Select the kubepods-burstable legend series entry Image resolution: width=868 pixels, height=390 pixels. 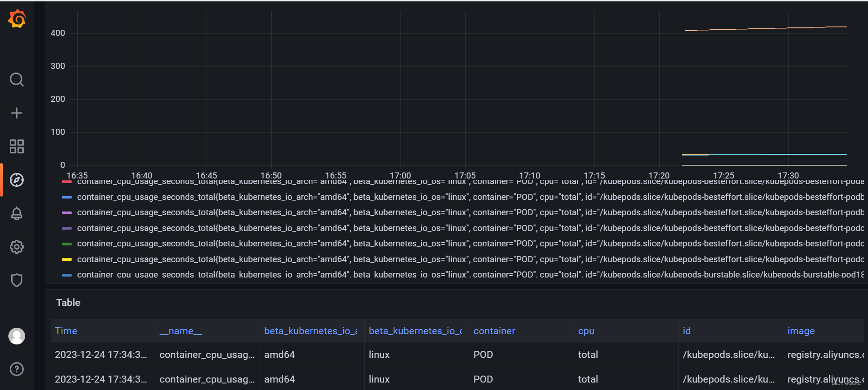pos(470,275)
